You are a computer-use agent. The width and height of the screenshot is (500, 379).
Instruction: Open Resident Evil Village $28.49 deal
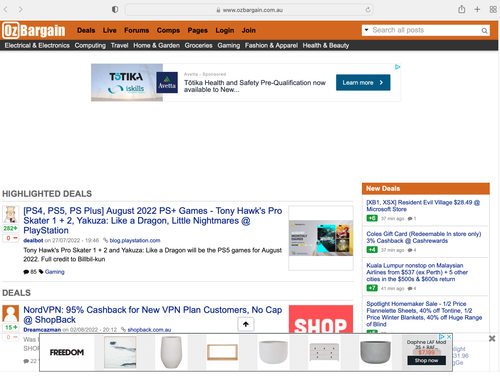tap(423, 206)
